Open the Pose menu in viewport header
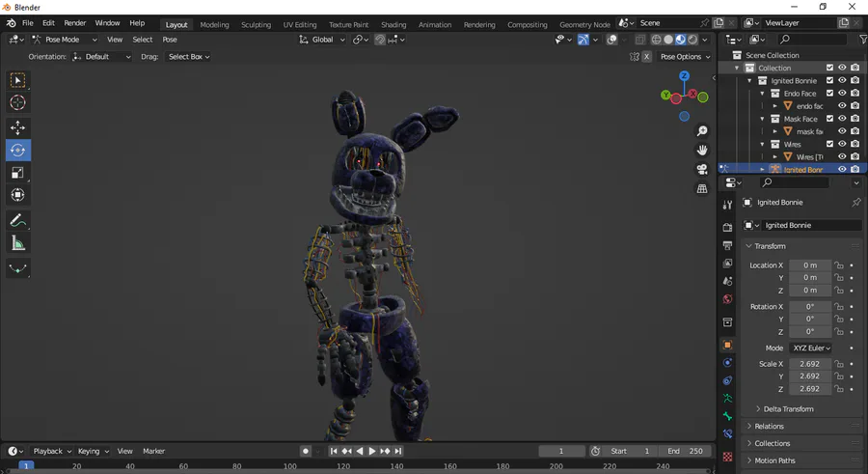 pos(170,40)
